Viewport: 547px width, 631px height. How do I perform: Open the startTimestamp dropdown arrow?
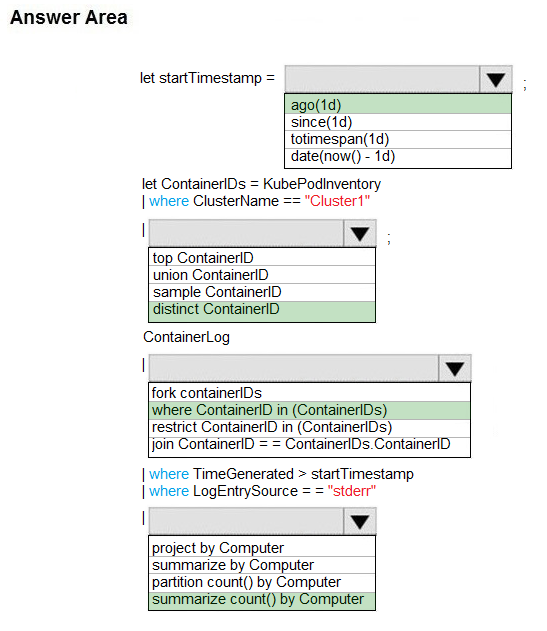click(x=495, y=79)
